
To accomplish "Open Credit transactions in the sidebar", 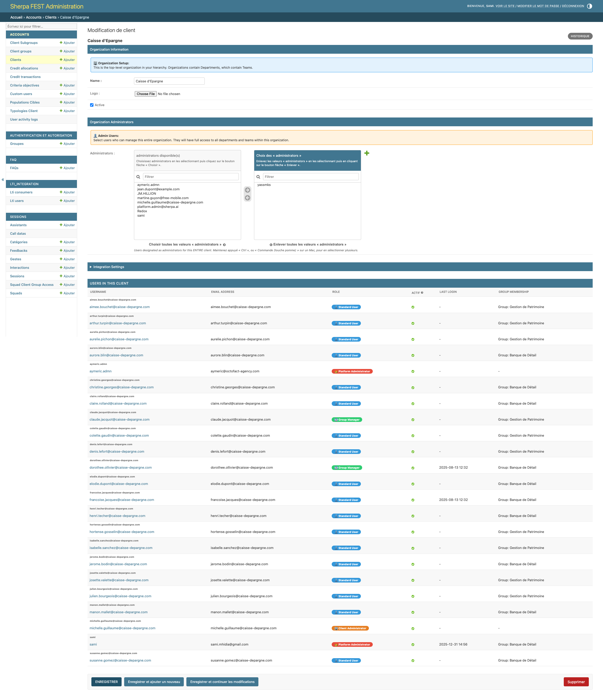I will (25, 77).
